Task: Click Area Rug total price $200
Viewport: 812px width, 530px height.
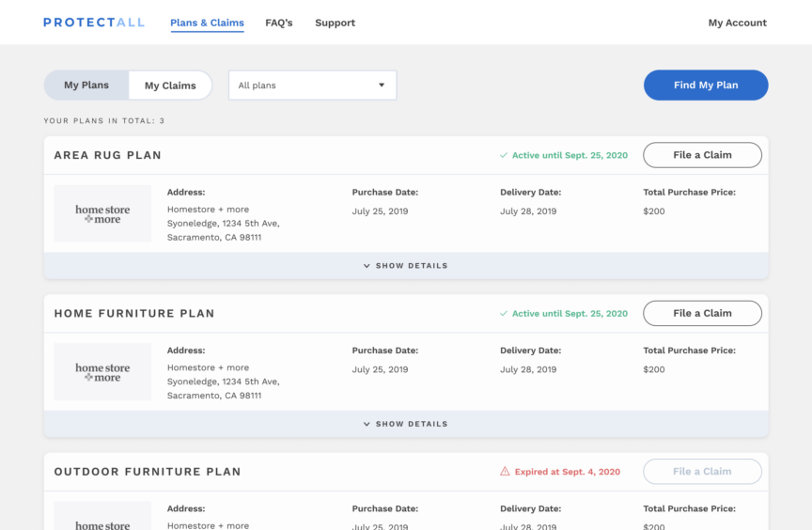Action: (x=654, y=211)
